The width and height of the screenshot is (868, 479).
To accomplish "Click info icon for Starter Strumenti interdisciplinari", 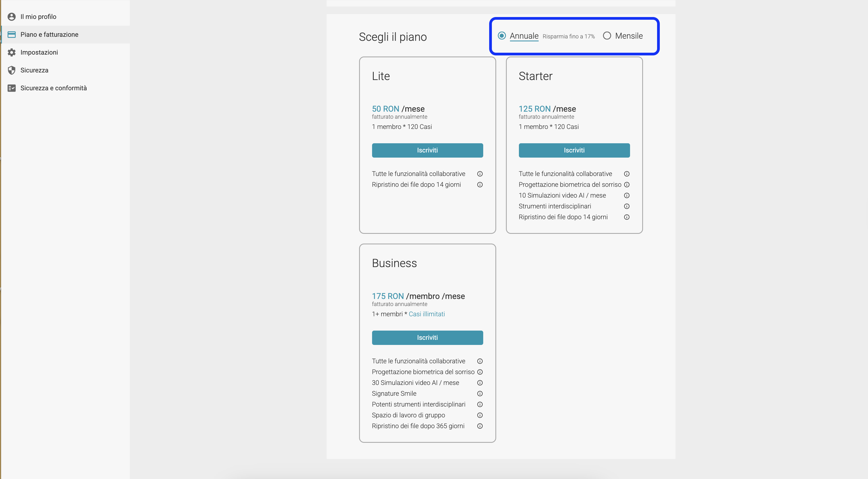I will pyautogui.click(x=627, y=206).
